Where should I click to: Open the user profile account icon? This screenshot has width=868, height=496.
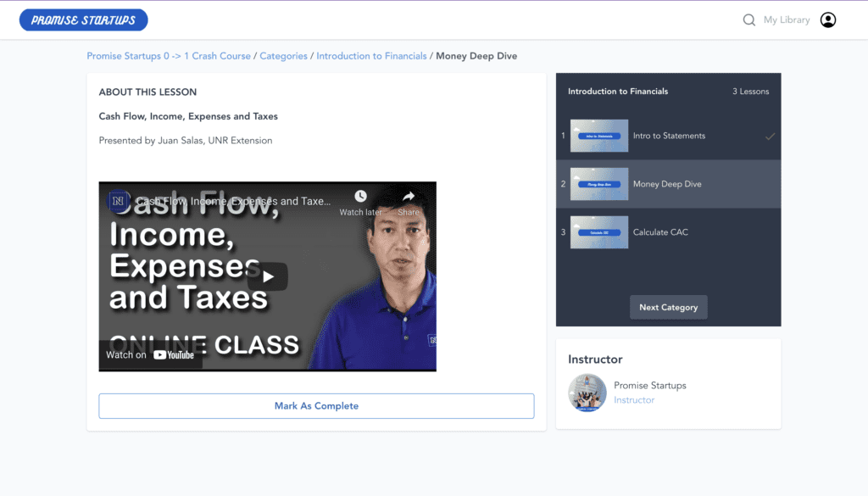828,20
